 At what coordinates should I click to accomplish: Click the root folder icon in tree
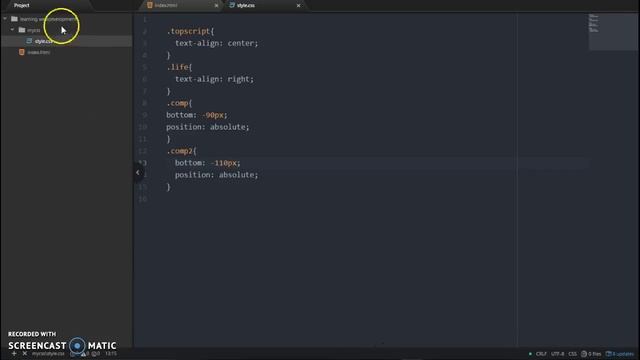tap(15, 19)
